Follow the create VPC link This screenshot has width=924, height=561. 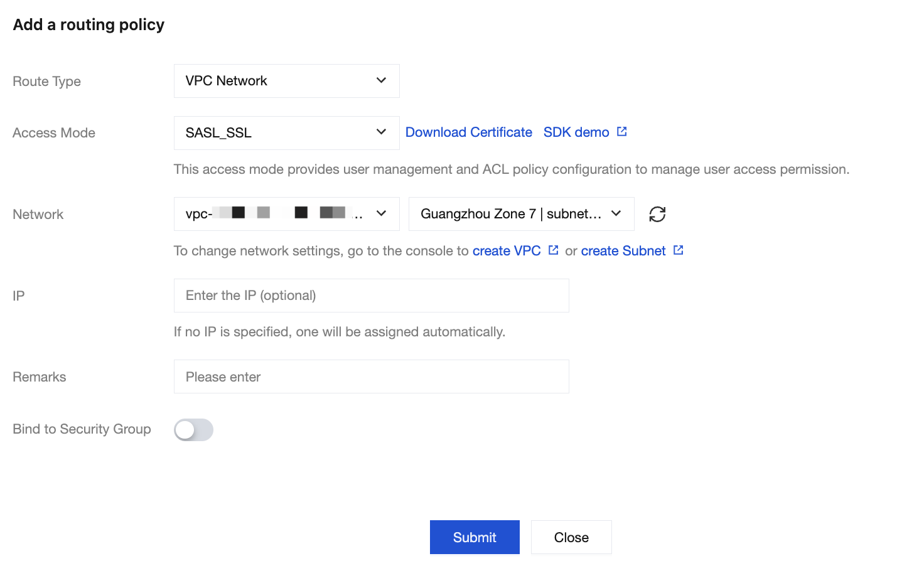pos(507,251)
